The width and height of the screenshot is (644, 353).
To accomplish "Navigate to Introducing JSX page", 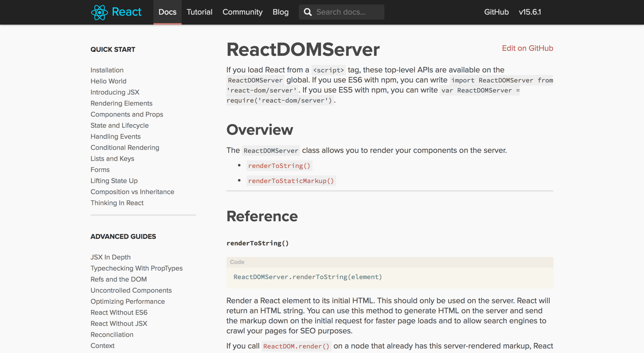I will pos(115,92).
